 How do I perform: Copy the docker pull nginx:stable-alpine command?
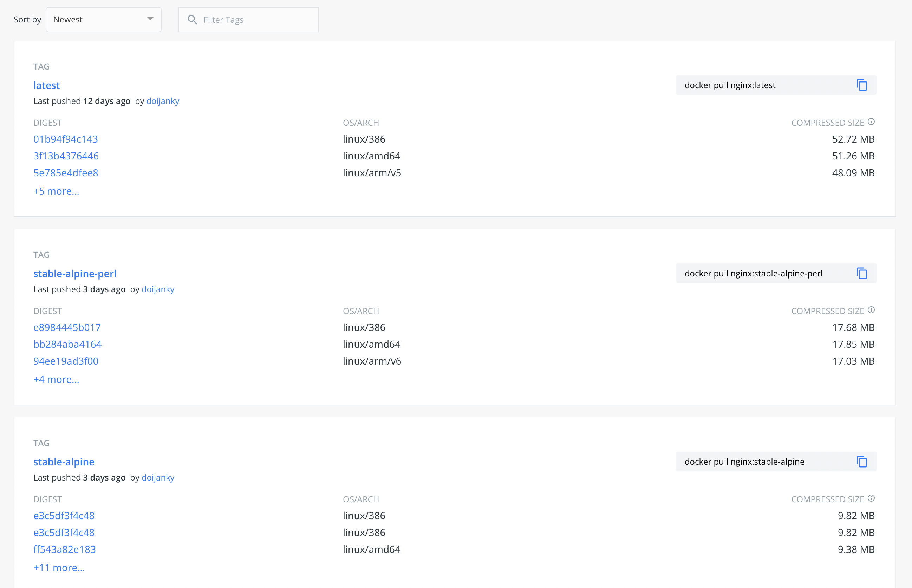862,461
